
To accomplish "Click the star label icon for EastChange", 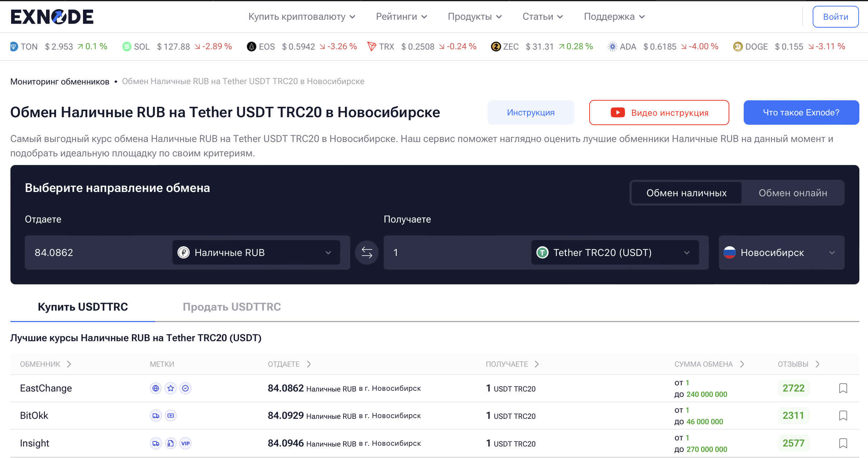I will [171, 388].
